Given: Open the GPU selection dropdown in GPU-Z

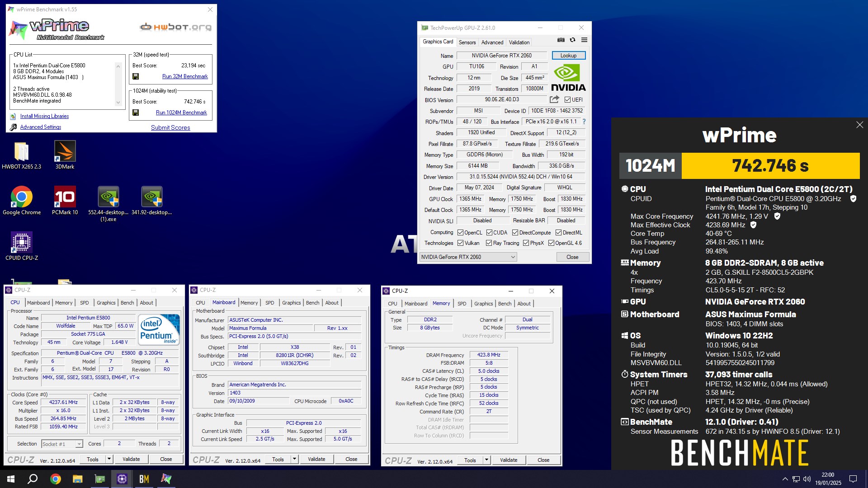Looking at the screenshot, I should pyautogui.click(x=468, y=257).
